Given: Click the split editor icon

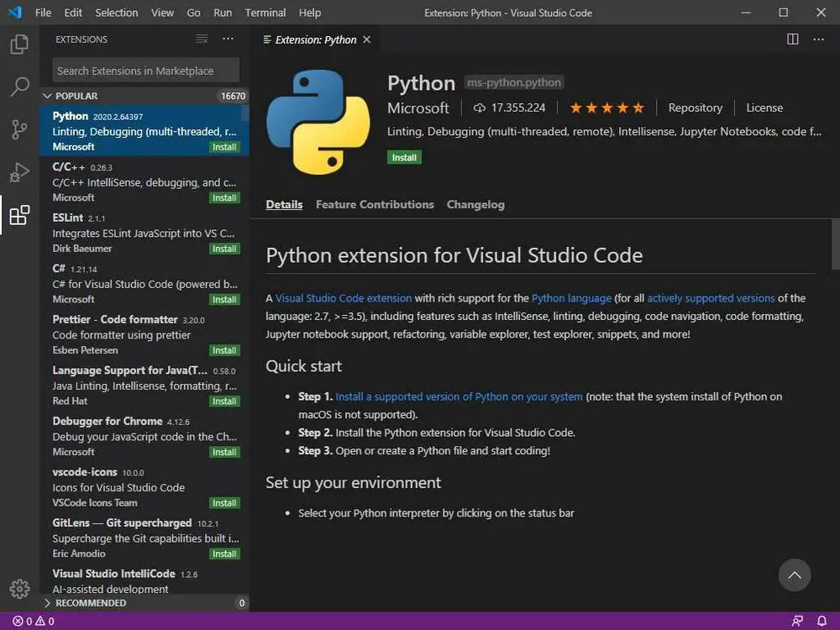Looking at the screenshot, I should click(792, 39).
